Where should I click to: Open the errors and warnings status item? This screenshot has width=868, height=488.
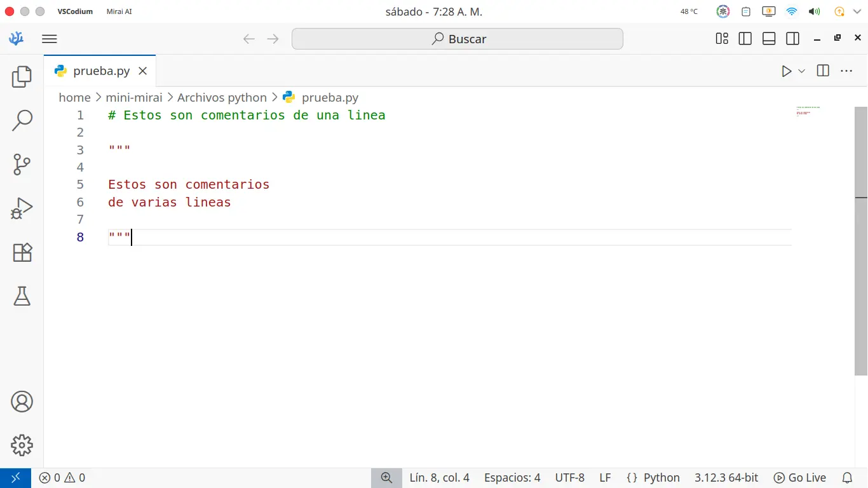click(62, 478)
